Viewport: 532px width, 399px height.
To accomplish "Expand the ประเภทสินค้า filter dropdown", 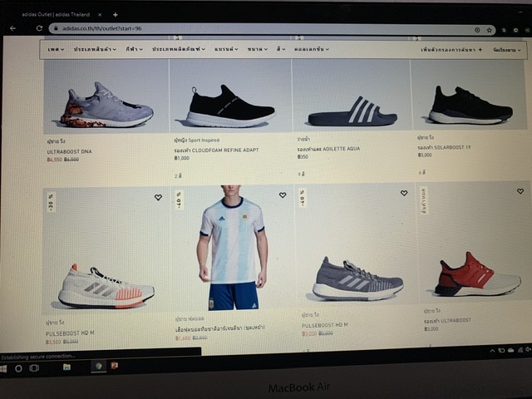I will coord(95,49).
